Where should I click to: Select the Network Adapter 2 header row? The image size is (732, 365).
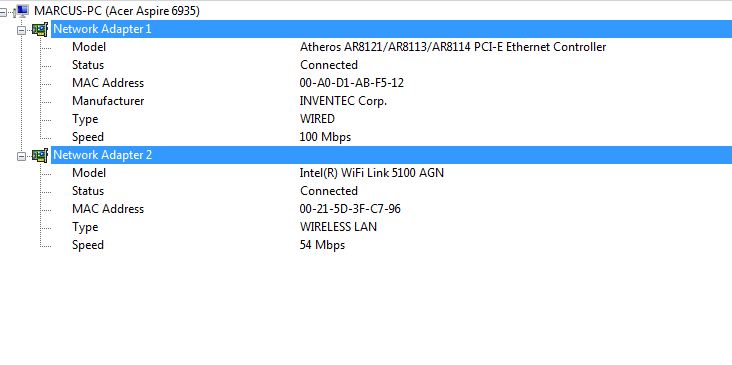tap(391, 155)
